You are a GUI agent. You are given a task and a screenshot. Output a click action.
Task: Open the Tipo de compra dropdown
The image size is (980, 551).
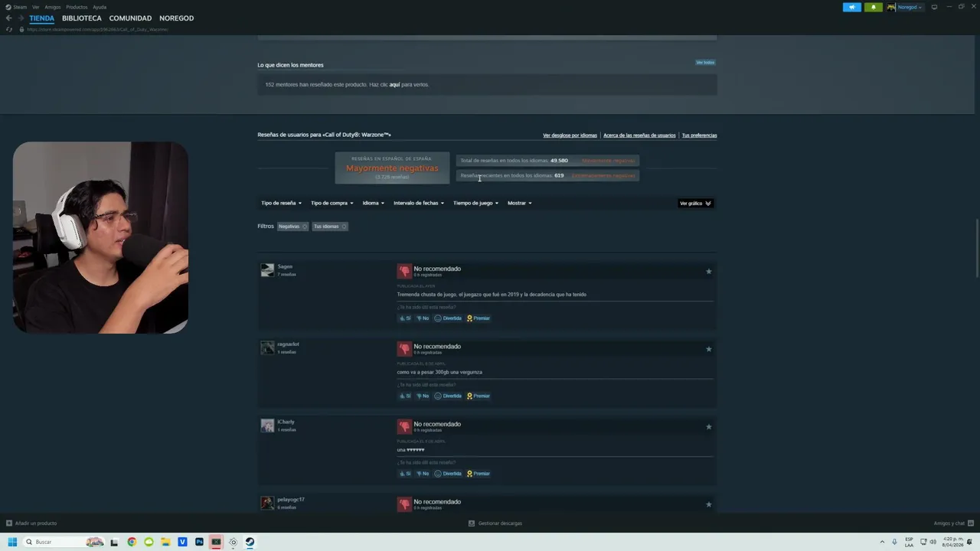coord(332,203)
